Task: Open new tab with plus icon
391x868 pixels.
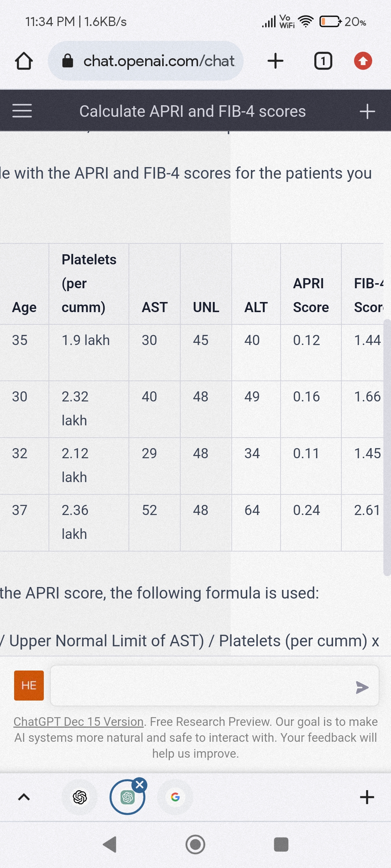Action: click(275, 61)
